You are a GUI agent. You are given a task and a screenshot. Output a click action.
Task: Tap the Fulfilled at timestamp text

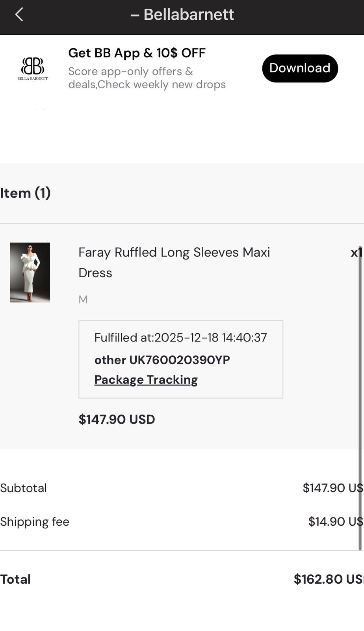click(x=180, y=338)
